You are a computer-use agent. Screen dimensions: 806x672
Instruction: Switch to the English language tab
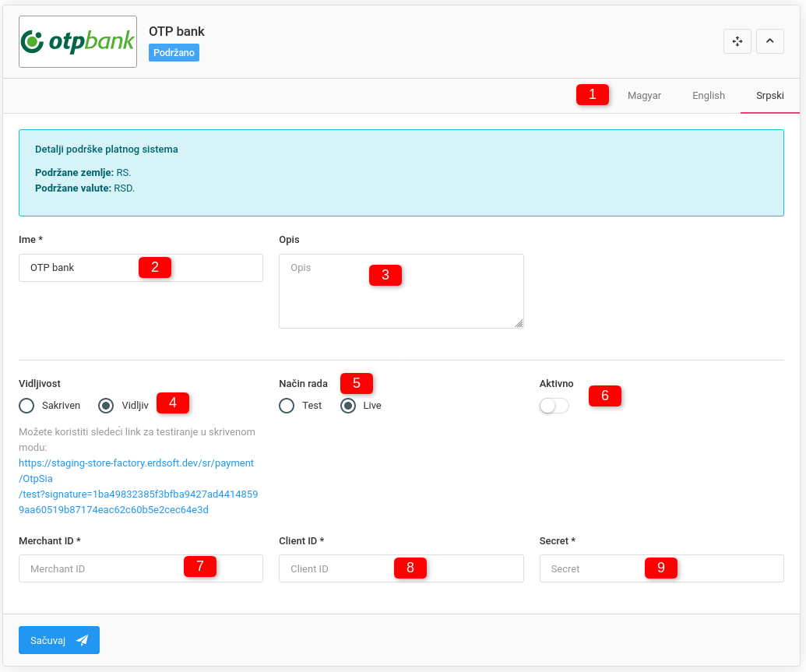coord(708,96)
